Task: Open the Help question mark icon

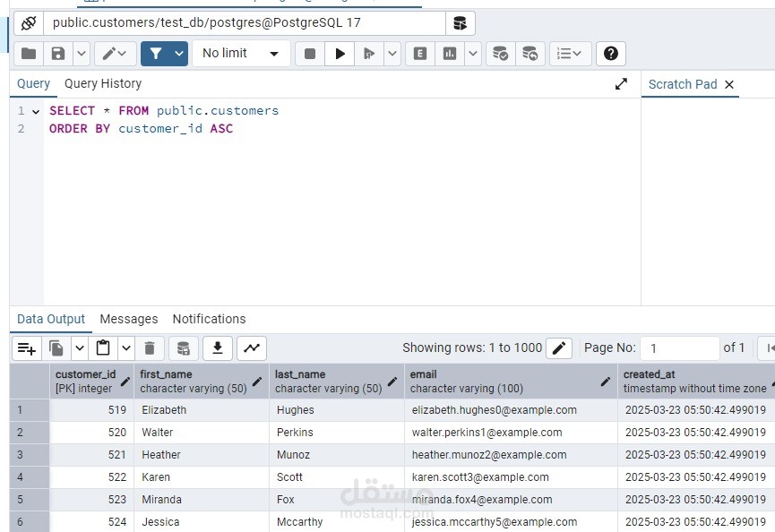Action: [611, 54]
